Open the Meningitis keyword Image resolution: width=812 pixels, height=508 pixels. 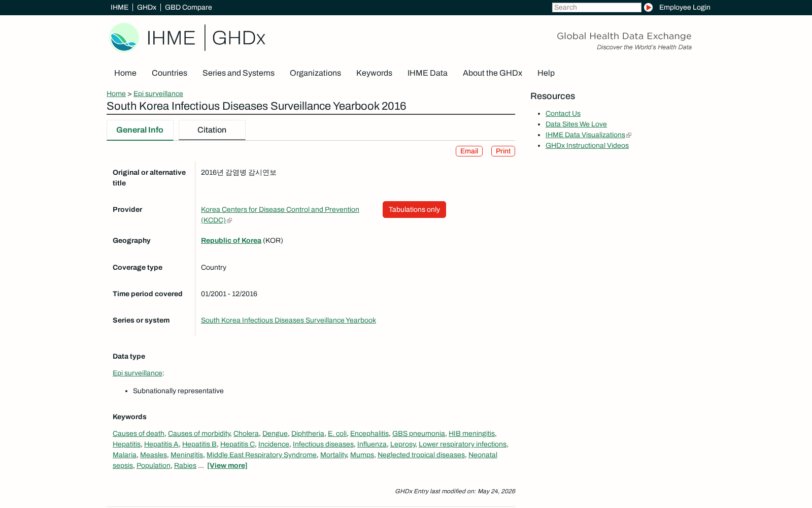coord(187,455)
